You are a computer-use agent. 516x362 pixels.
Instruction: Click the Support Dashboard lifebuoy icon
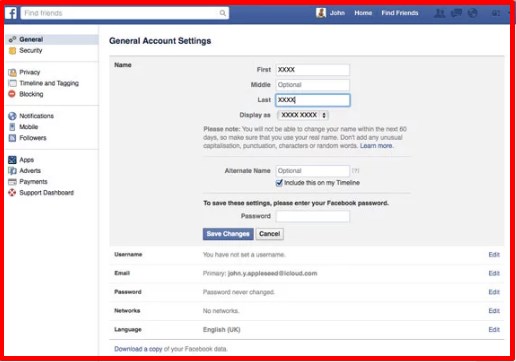[12, 193]
